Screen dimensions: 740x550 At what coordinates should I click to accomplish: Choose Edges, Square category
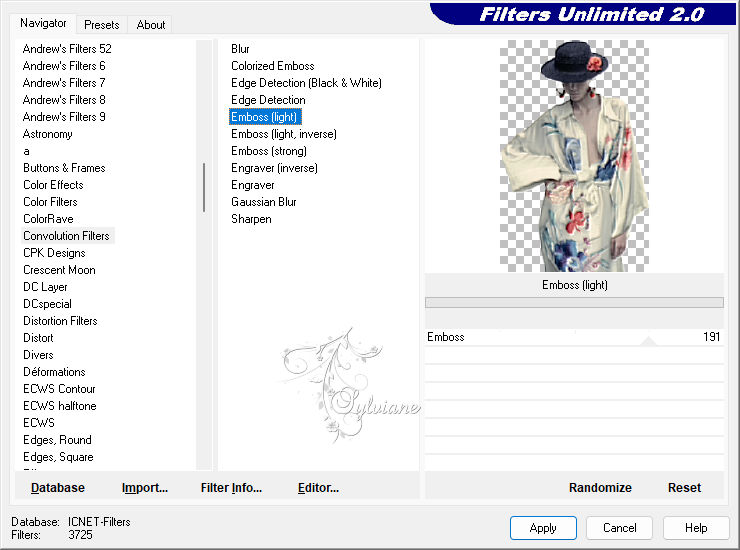(59, 457)
